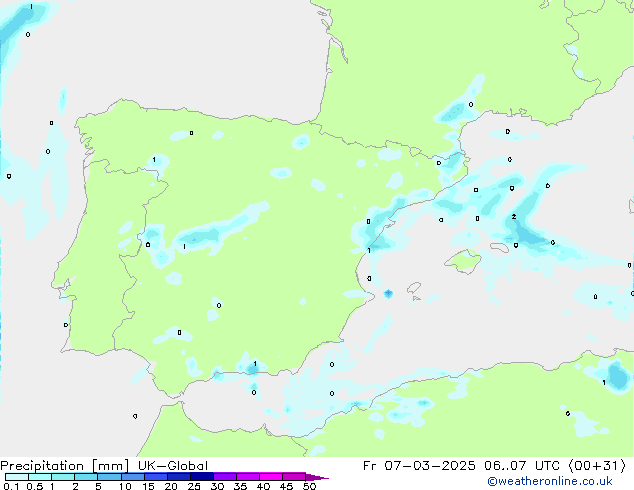Click the 'Precipitation [mm]' title text
This screenshot has height=490, width=634.
coord(65,466)
